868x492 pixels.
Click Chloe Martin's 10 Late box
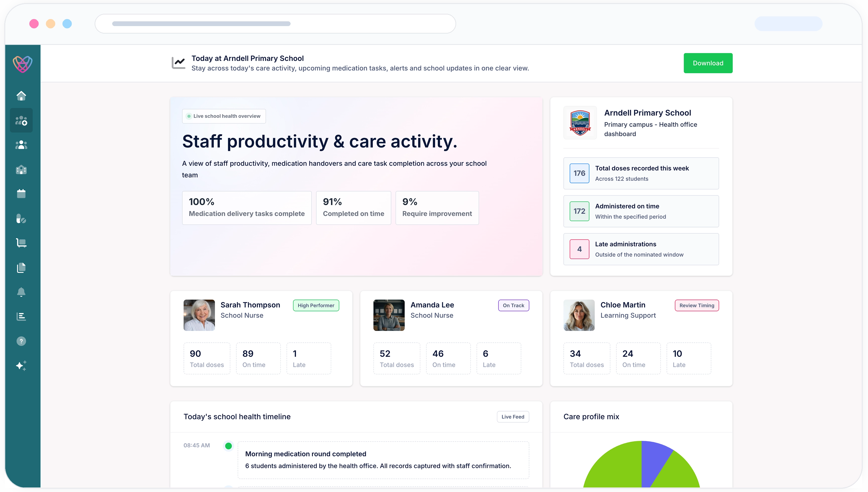point(689,359)
